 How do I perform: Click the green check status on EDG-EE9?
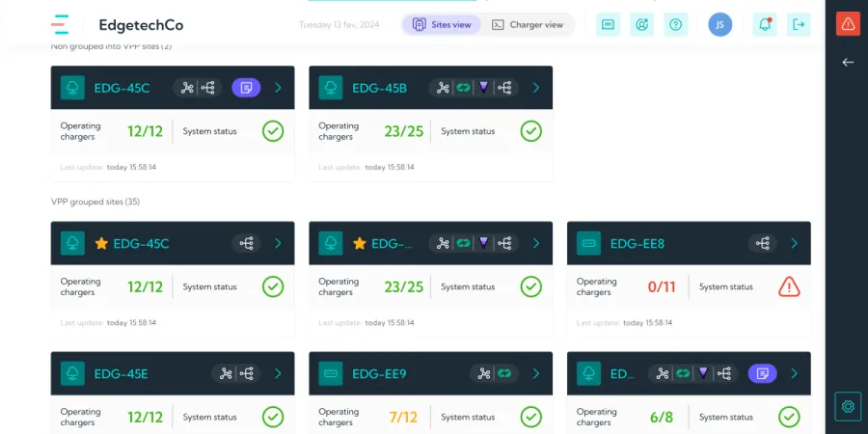coord(531,417)
